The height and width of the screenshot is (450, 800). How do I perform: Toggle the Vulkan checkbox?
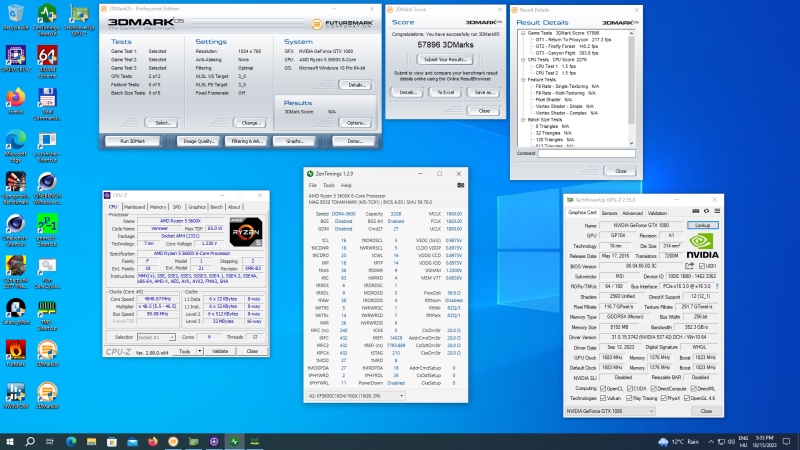603,398
